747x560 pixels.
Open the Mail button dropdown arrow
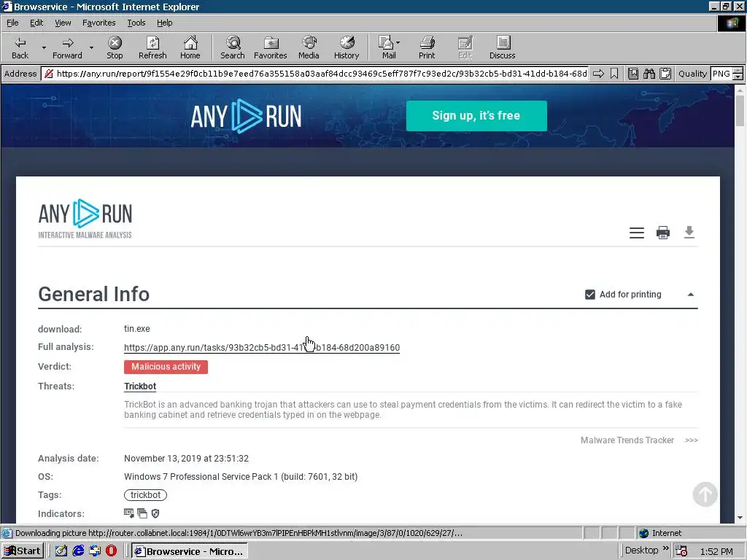click(x=398, y=42)
